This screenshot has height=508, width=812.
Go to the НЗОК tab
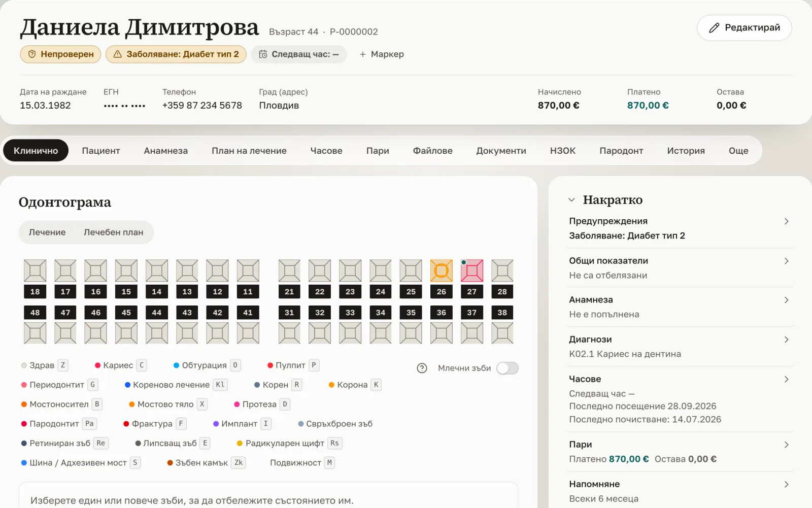point(563,151)
